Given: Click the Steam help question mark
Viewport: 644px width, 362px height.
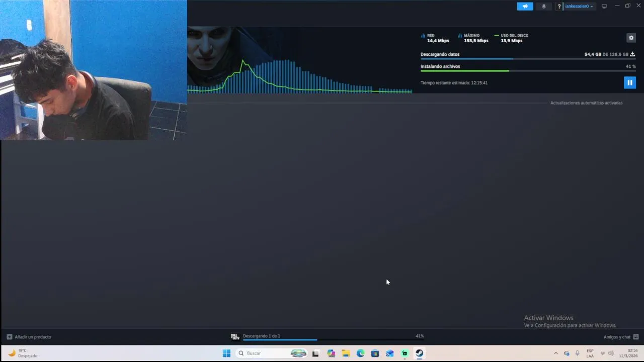Looking at the screenshot, I should 559,7.
